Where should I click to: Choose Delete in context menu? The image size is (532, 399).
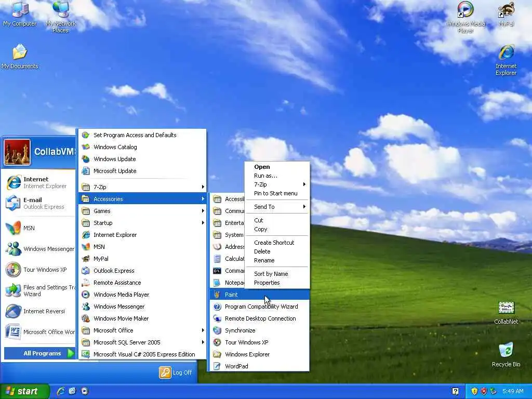pos(277,251)
